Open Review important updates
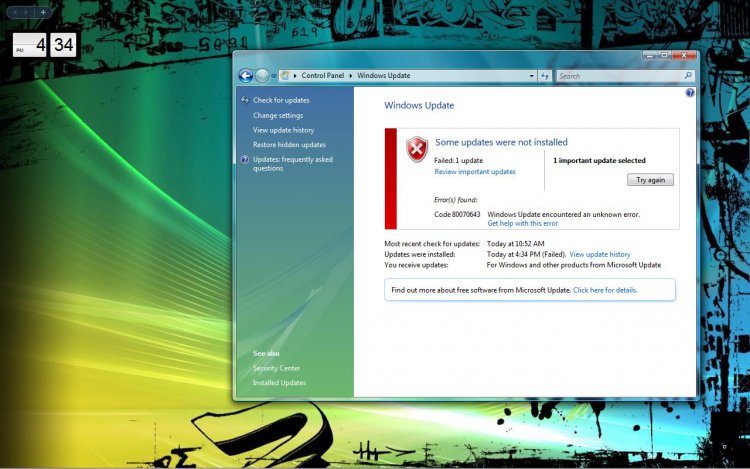The width and height of the screenshot is (750, 469). click(475, 172)
